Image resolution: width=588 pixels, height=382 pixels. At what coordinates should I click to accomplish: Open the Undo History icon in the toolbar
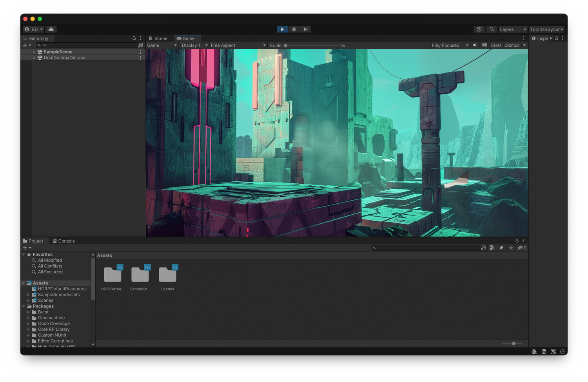479,29
